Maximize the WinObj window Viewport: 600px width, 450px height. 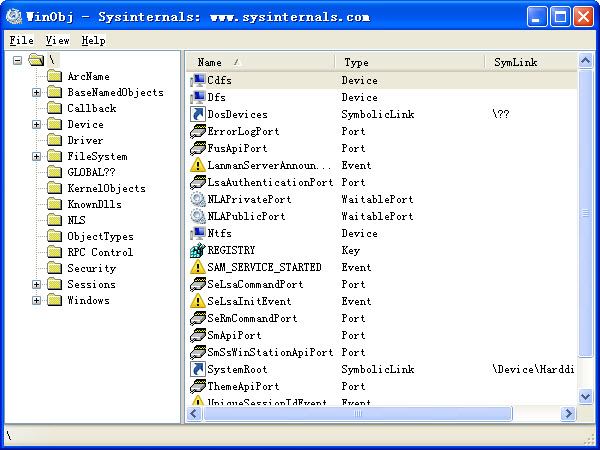click(x=560, y=16)
